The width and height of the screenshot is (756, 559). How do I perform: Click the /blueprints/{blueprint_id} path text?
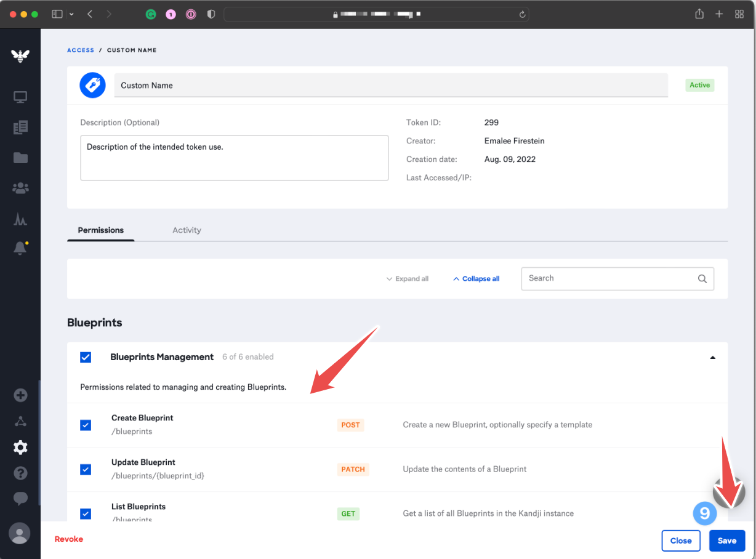tap(158, 476)
